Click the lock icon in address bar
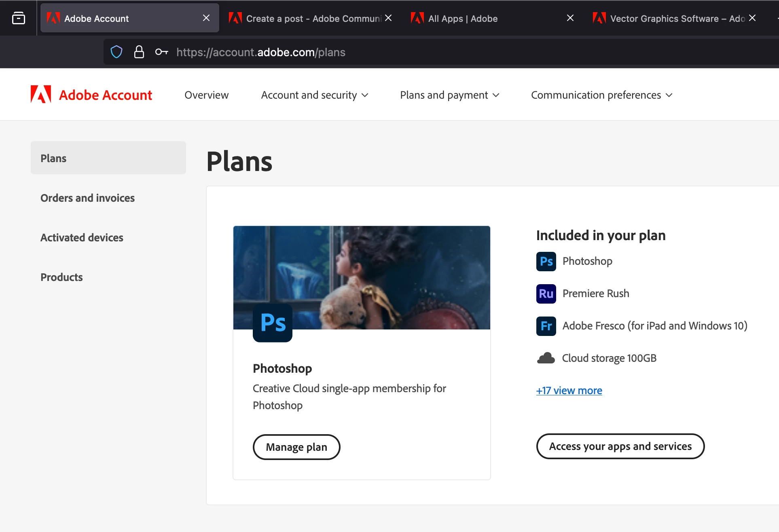779x532 pixels. 139,52
